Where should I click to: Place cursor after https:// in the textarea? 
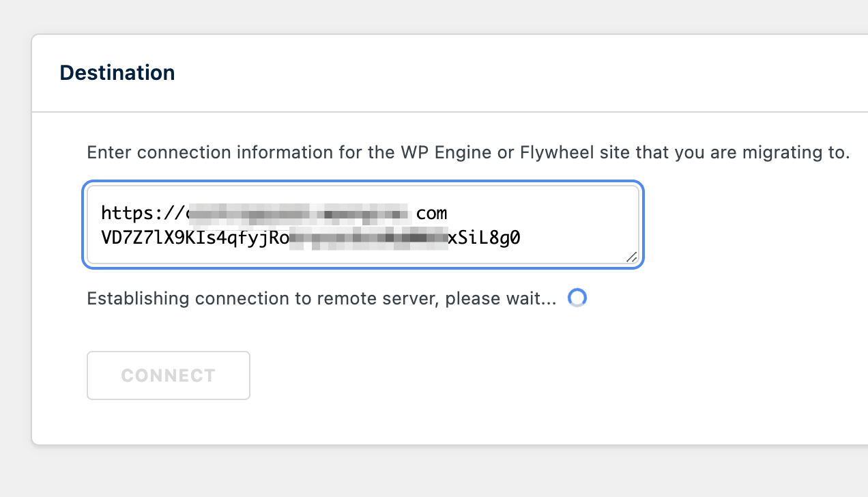[x=186, y=214]
